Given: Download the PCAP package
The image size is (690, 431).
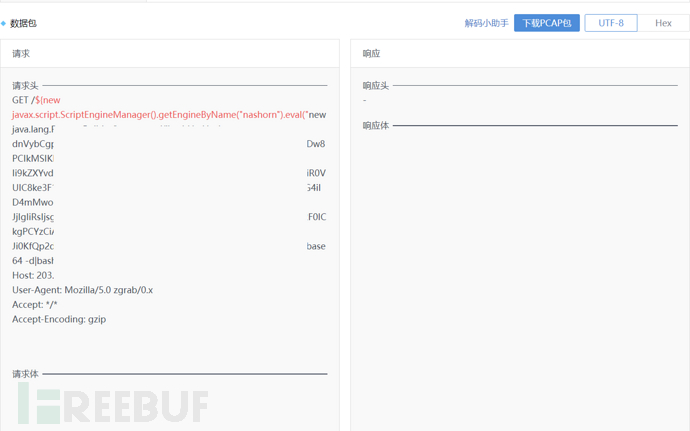Looking at the screenshot, I should (x=546, y=23).
